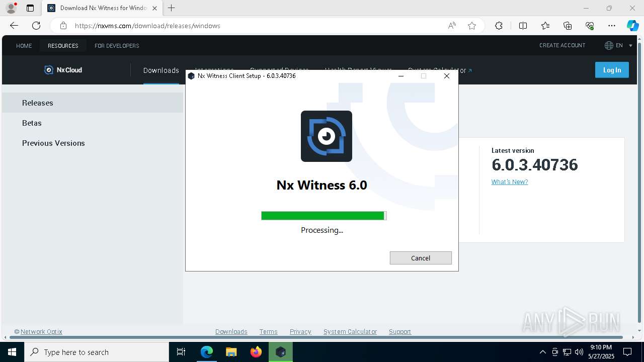Screen dimensions: 644x362
Task: Click the installer progress bar
Action: click(324, 216)
